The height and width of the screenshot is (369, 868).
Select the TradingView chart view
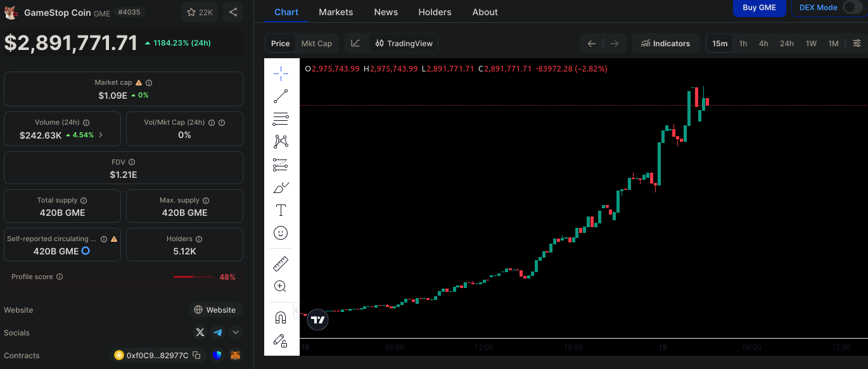click(x=404, y=43)
